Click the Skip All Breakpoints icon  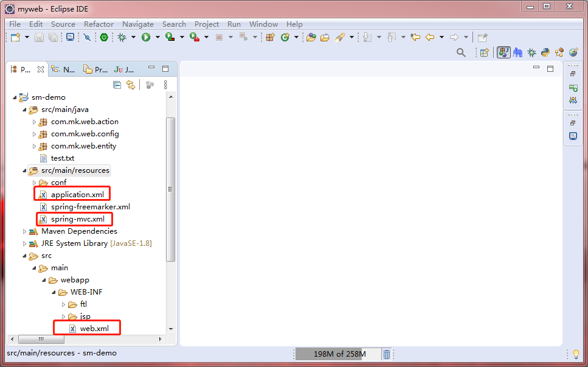click(x=87, y=37)
